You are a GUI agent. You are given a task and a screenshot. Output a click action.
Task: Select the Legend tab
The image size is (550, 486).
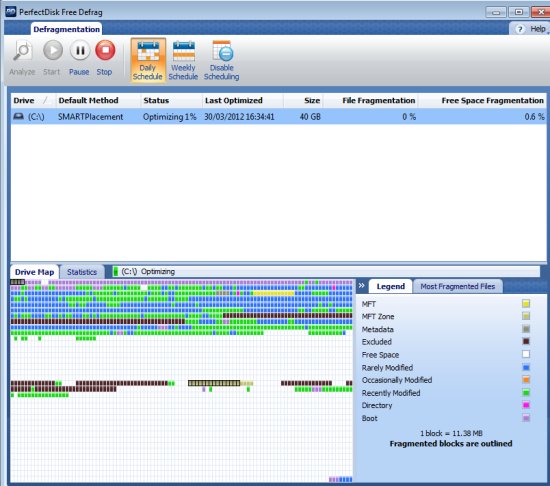(x=390, y=286)
